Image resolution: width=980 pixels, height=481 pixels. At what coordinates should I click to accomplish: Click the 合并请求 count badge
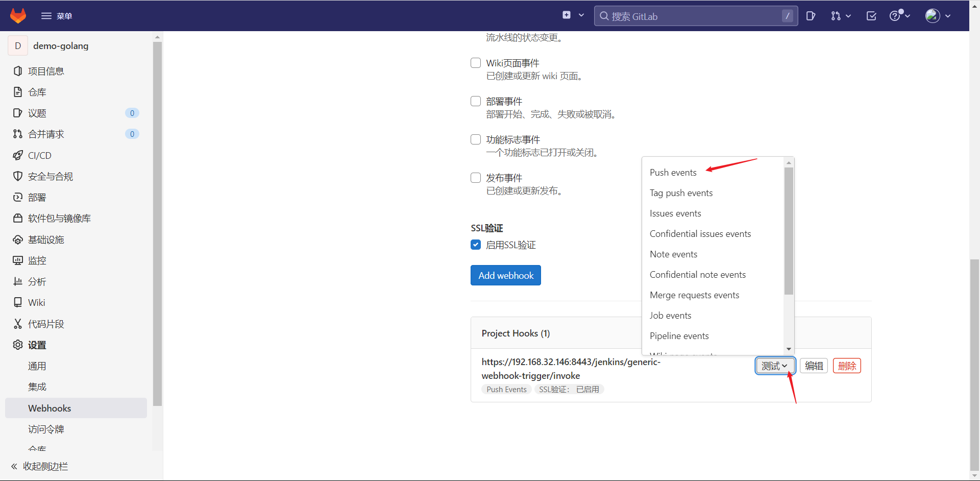pos(132,134)
